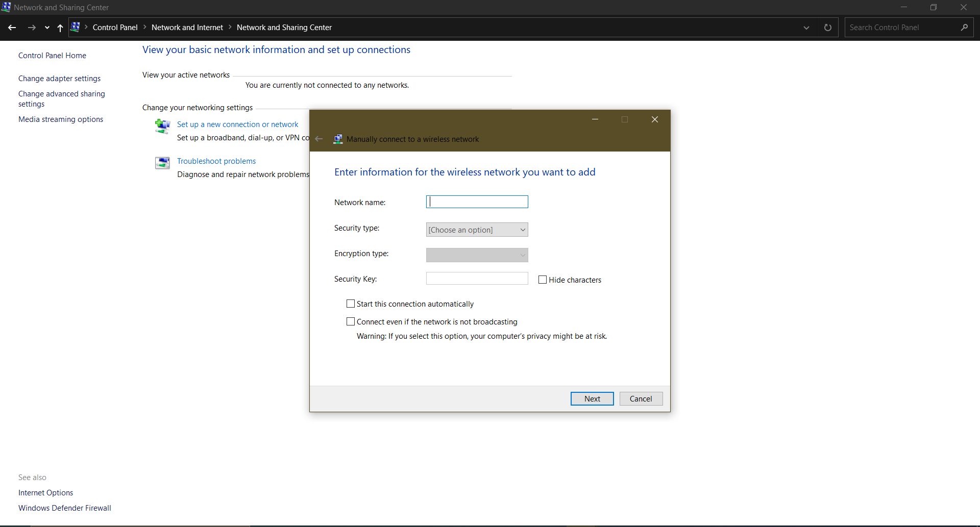Image resolution: width=980 pixels, height=527 pixels.
Task: Click the wizard back arrow in the dialog
Action: click(x=319, y=139)
